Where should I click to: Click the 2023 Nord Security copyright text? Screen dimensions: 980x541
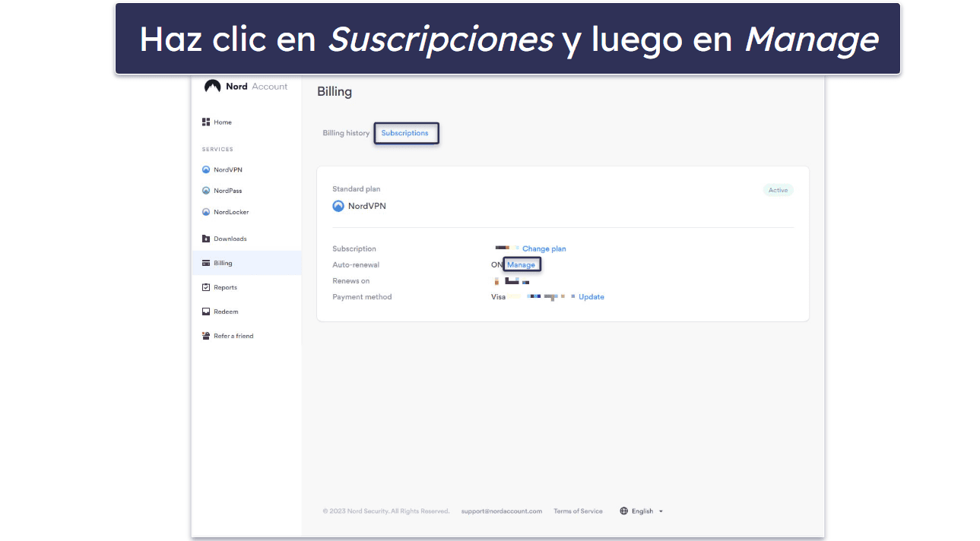386,511
